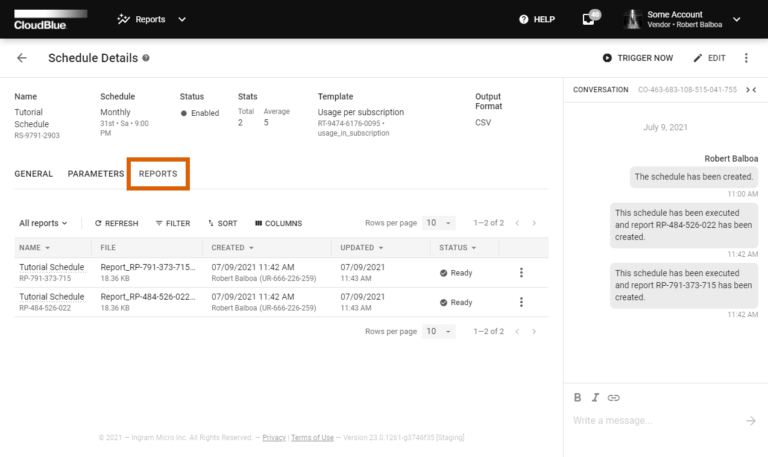Screen dimensions: 768x457
Task: Click conversation ID CO-463-683-108-515-041-755
Action: [687, 90]
